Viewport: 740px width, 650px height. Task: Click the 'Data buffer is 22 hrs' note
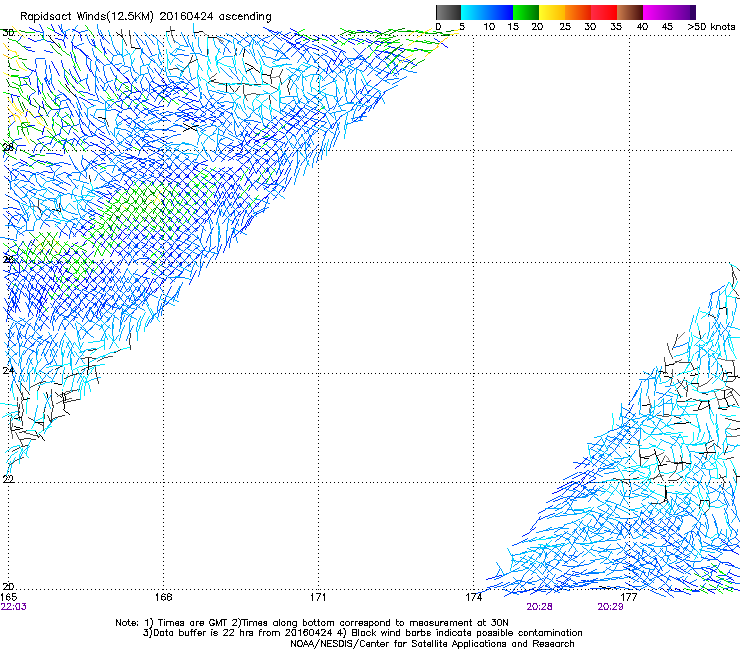(362, 633)
